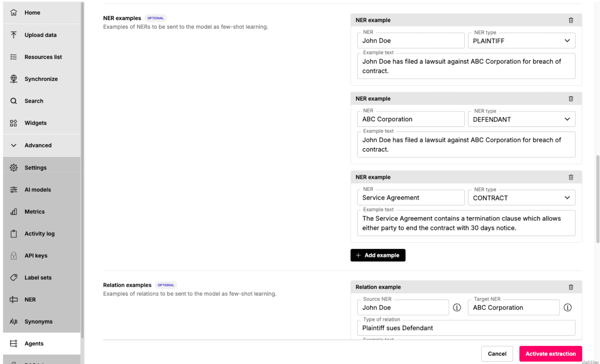Open the CONTRACT NER type dropdown
The image size is (600, 364).
click(521, 198)
